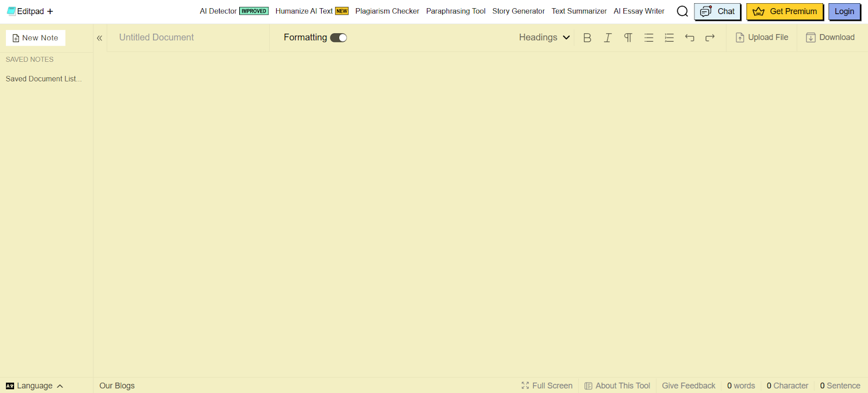This screenshot has width=868, height=393.
Task: Click the Untitled Document title field
Action: 188,37
